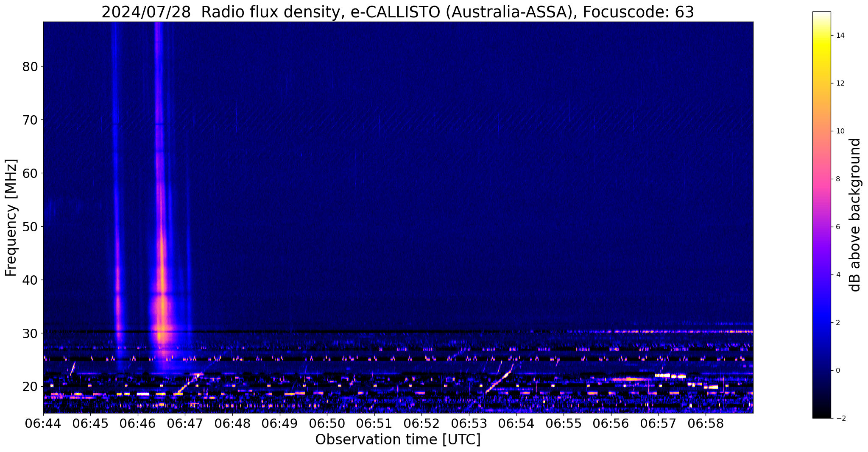868x452 pixels.
Task: Click the plot title text
Action: click(x=398, y=12)
